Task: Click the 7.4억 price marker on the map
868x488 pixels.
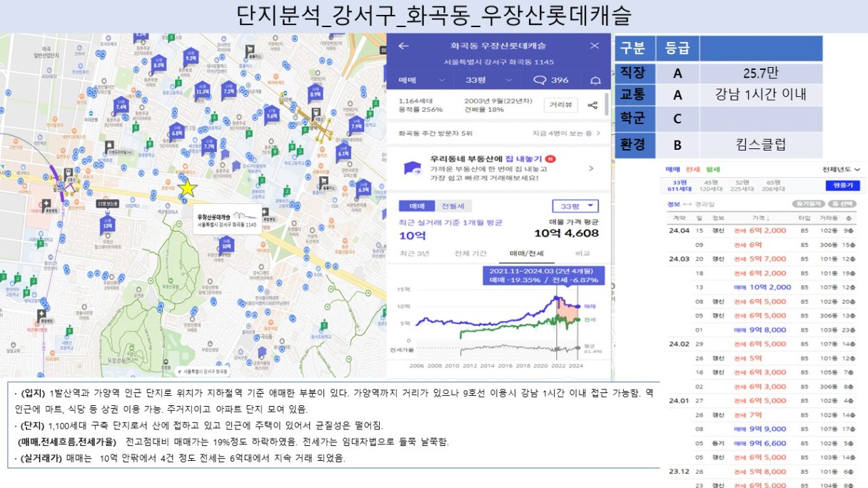Action: point(121,104)
